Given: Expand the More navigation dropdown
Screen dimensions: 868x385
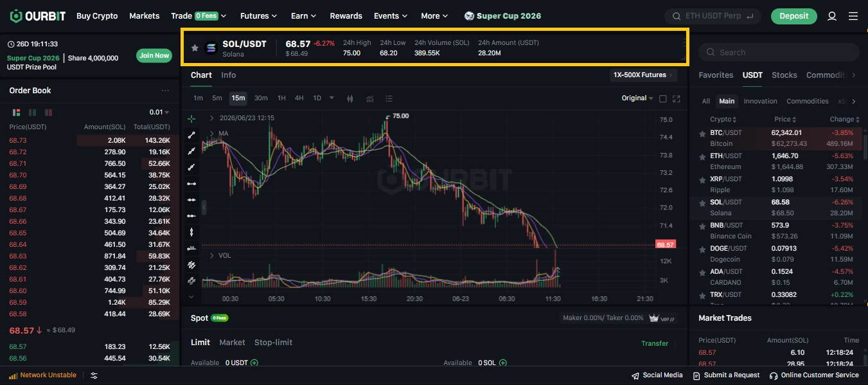Looking at the screenshot, I should [x=434, y=16].
